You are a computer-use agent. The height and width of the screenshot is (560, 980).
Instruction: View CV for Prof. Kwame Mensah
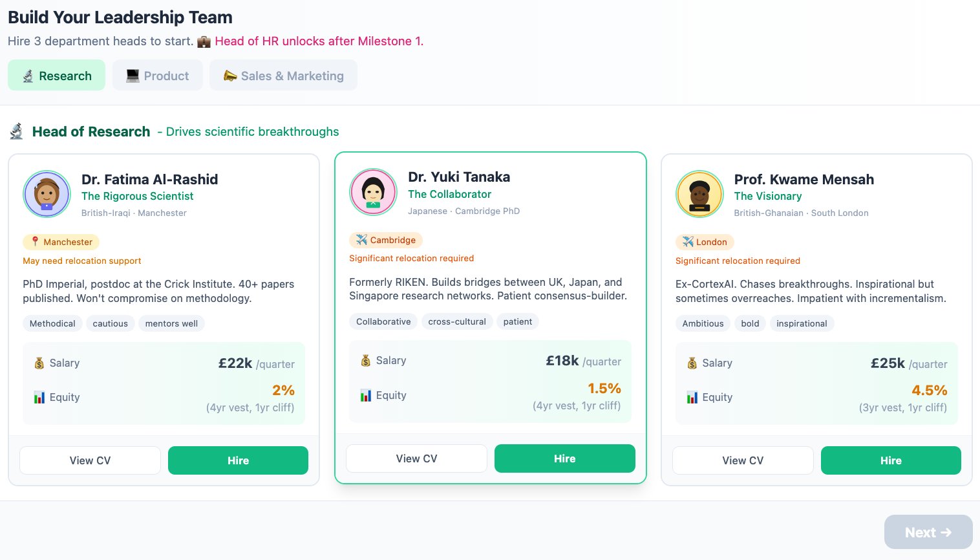743,460
